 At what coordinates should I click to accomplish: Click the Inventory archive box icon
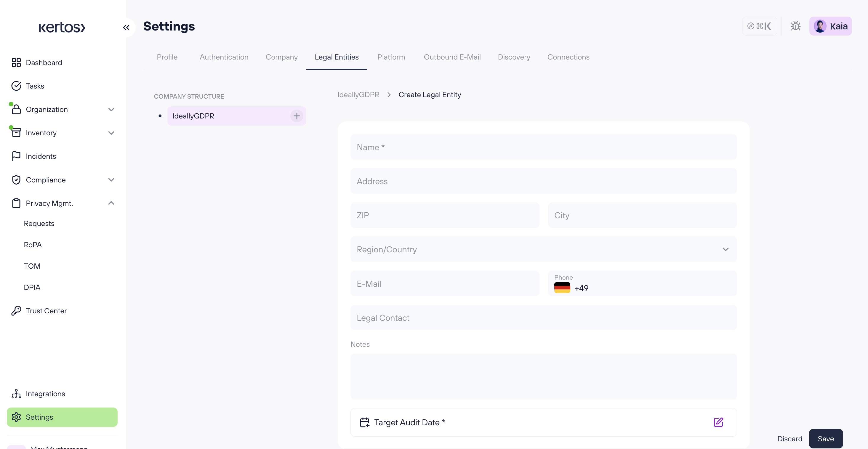(16, 133)
